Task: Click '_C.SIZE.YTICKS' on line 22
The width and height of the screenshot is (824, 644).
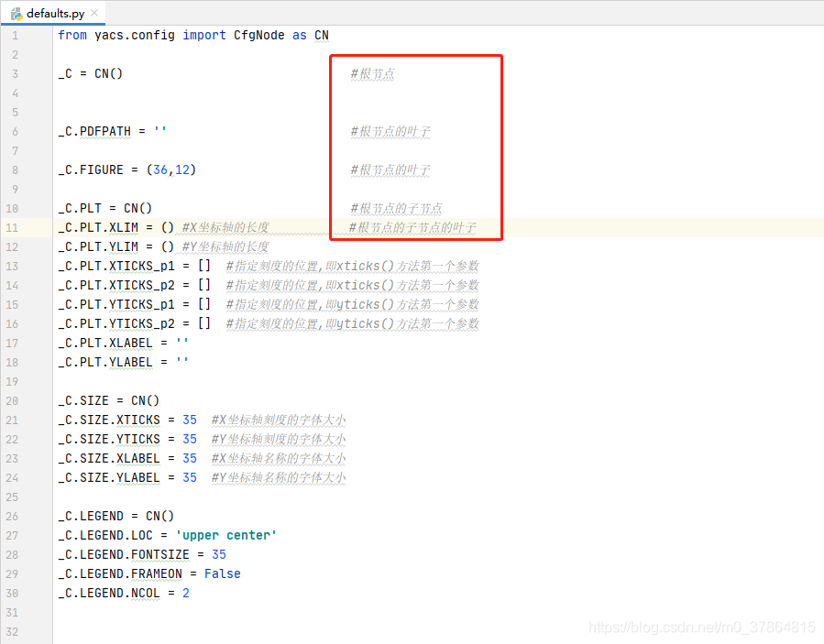Action: coord(109,439)
